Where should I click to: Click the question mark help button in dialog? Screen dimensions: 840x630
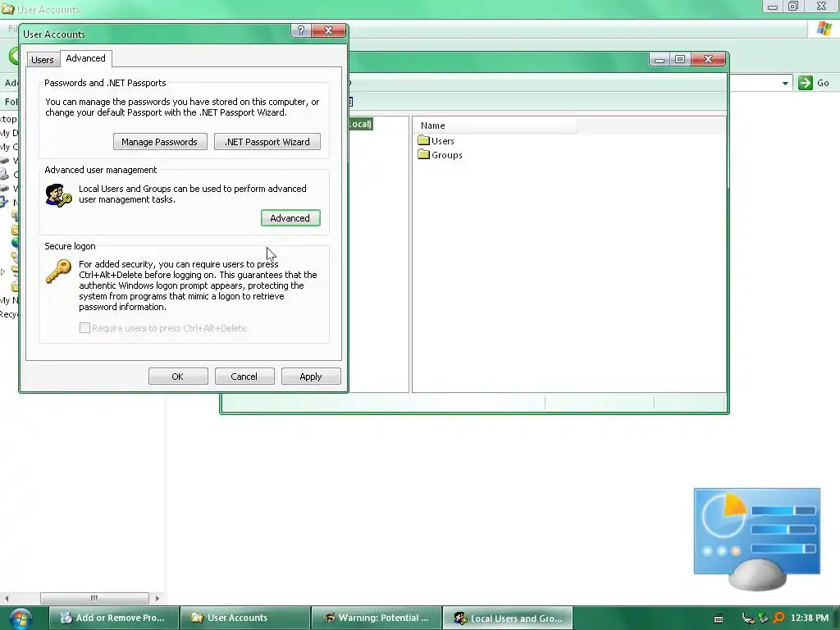[300, 30]
